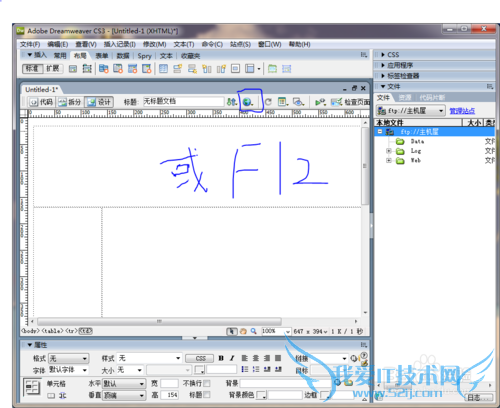Image resolution: width=500 pixels, height=408 pixels.
Task: Click the 管理站点 link
Action: click(462, 111)
